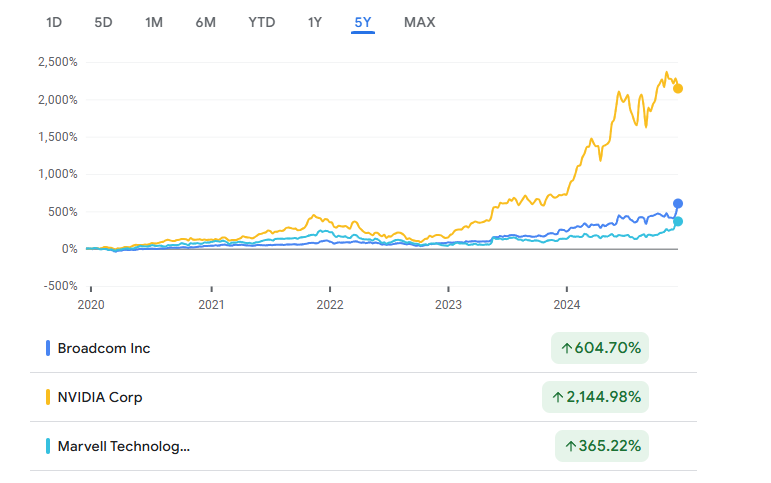Choose the 1M time range
This screenshot has width=771, height=483.
point(154,23)
